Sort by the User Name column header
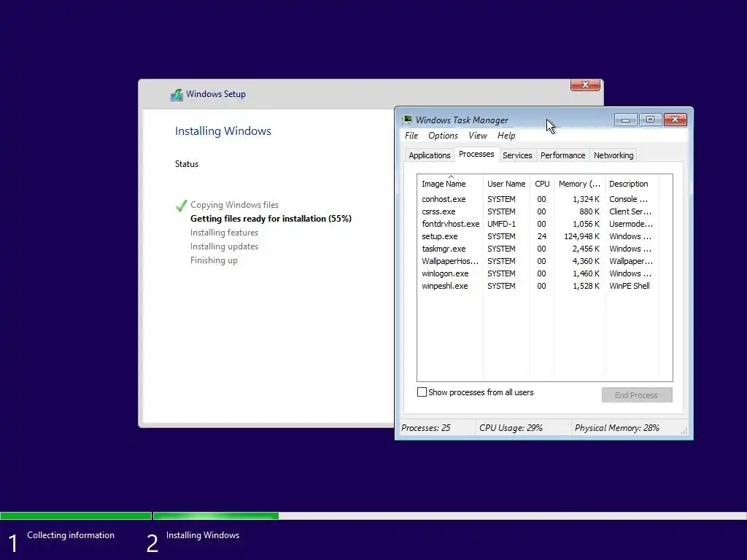 point(506,184)
